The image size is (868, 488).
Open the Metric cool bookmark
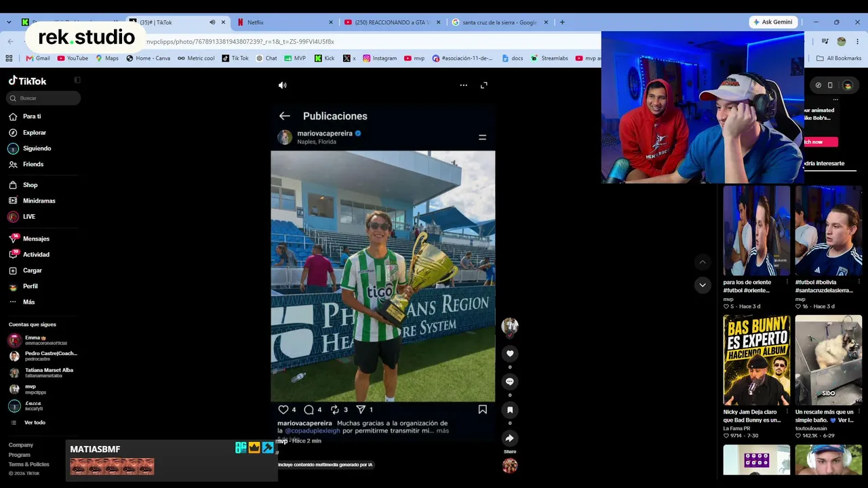196,58
